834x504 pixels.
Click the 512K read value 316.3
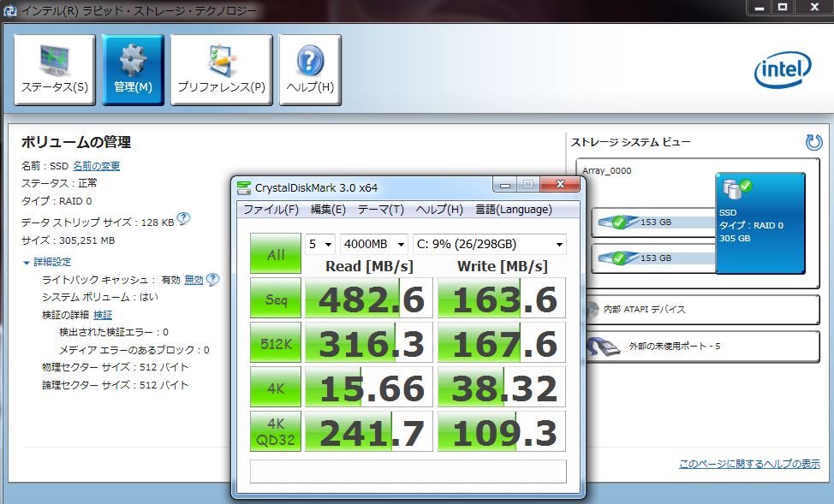(x=368, y=342)
